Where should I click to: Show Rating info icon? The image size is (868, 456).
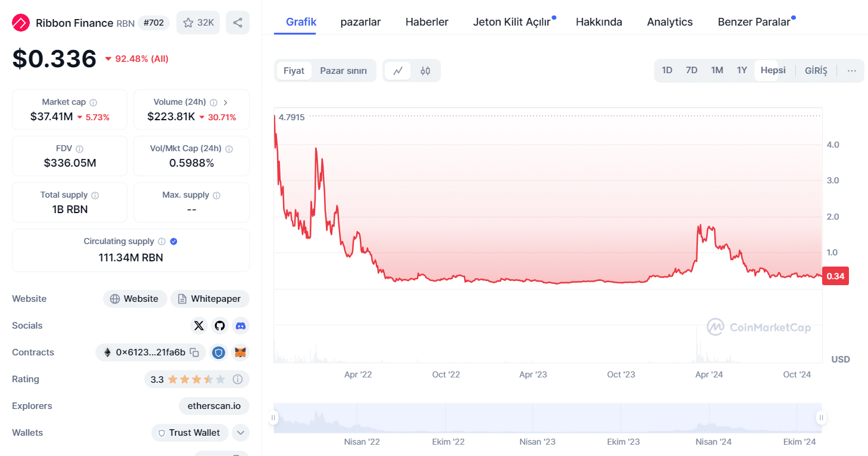[x=238, y=379]
